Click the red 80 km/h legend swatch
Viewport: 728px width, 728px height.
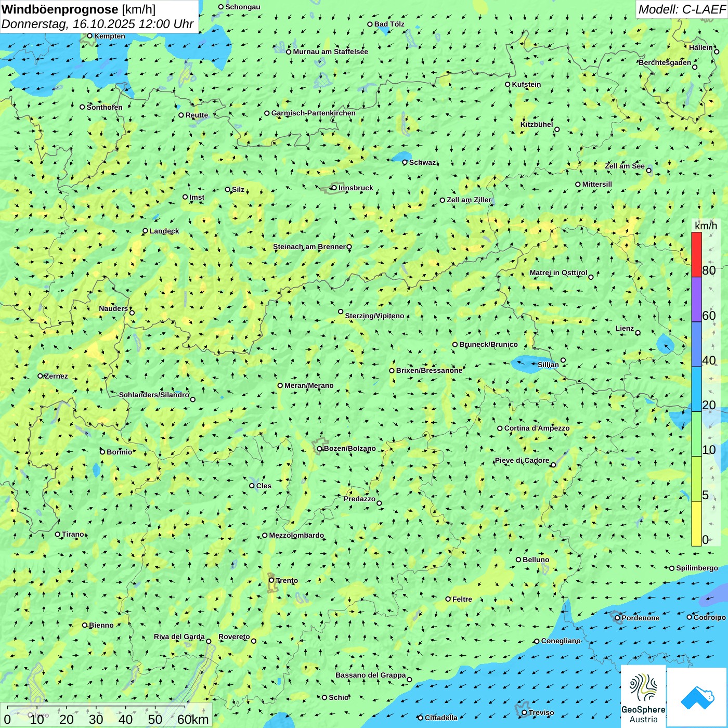coord(696,254)
